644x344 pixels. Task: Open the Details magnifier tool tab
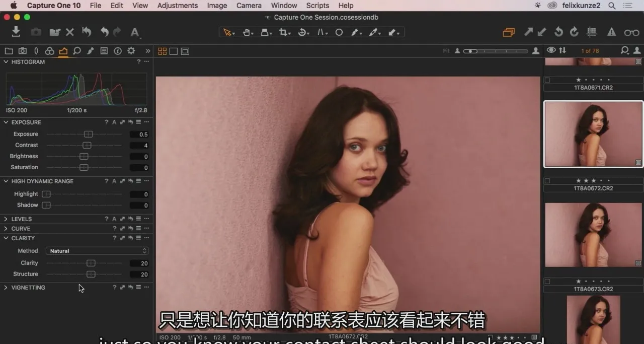76,51
